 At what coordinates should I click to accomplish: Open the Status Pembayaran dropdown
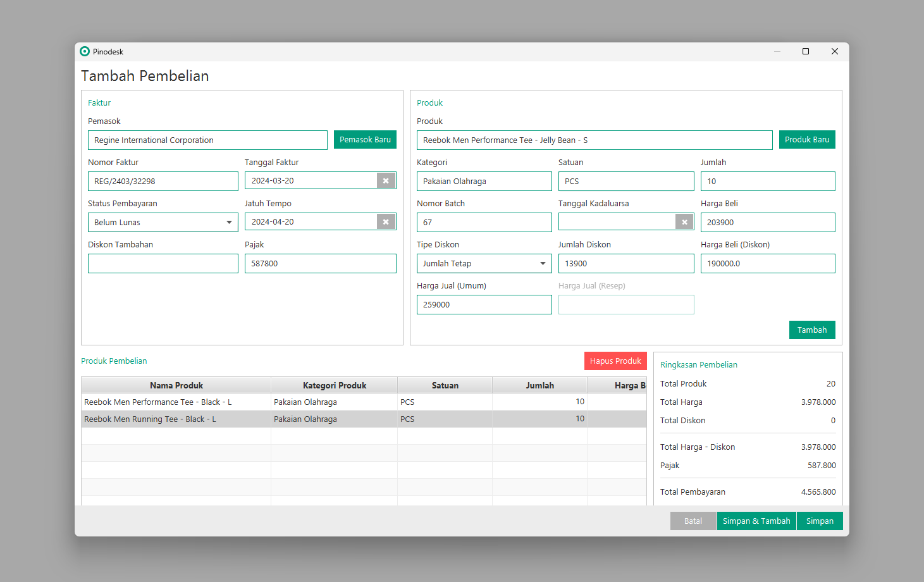coord(228,223)
